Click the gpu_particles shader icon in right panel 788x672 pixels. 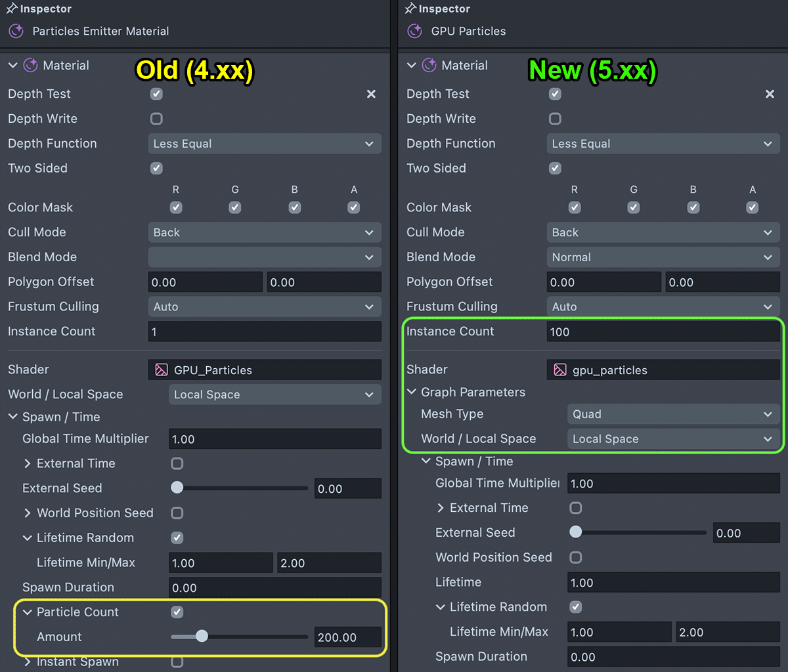click(x=559, y=370)
